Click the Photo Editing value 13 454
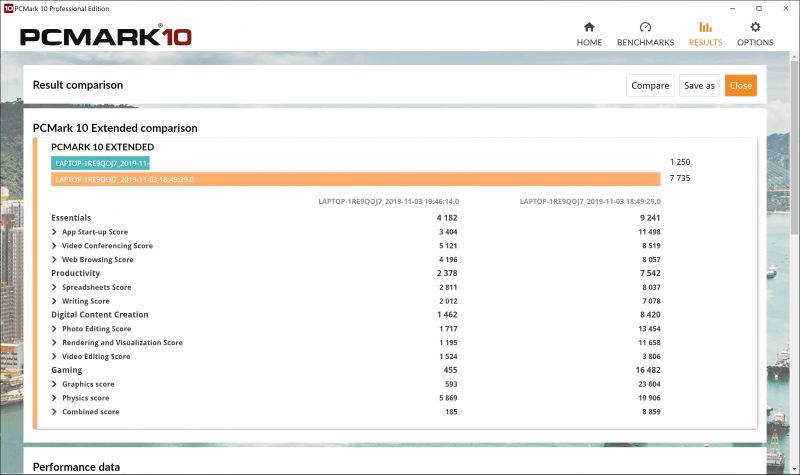 click(x=649, y=329)
